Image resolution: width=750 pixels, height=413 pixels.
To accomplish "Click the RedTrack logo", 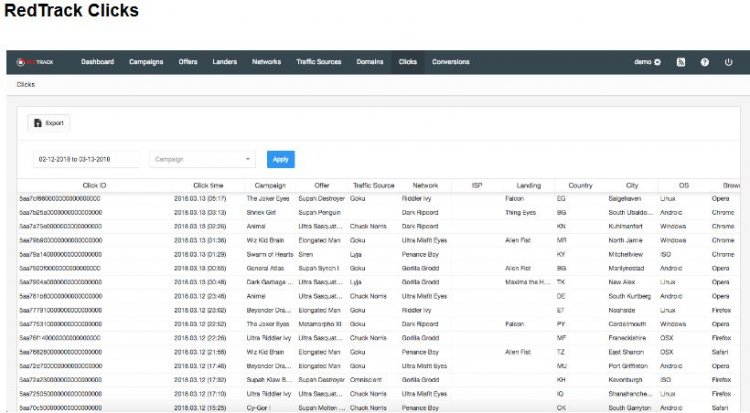I will coord(35,62).
